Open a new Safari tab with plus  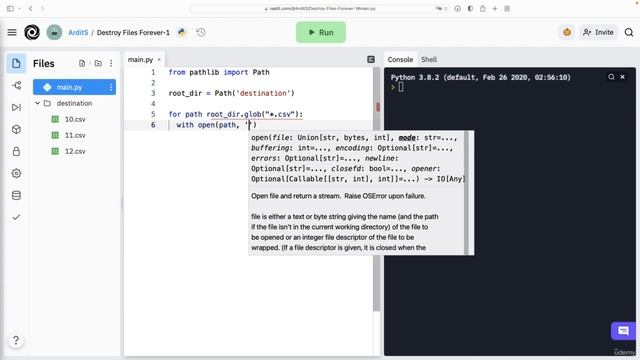click(495, 8)
